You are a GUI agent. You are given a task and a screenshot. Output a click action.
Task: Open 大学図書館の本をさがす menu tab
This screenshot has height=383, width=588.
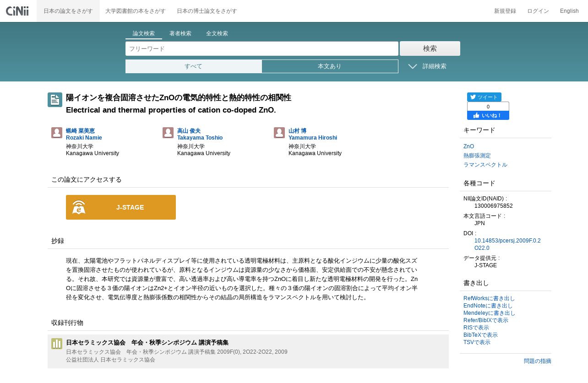[x=135, y=11]
